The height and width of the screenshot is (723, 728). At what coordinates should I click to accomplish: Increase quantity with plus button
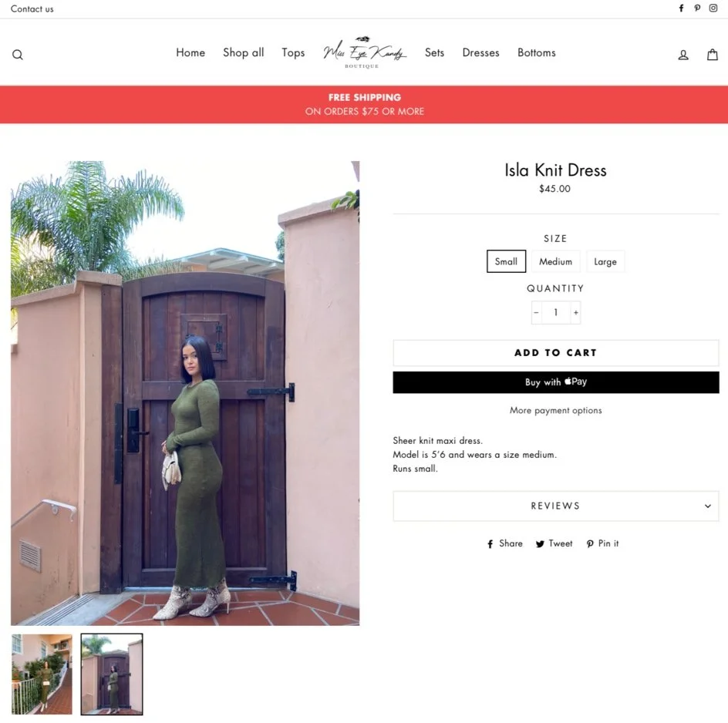(575, 312)
